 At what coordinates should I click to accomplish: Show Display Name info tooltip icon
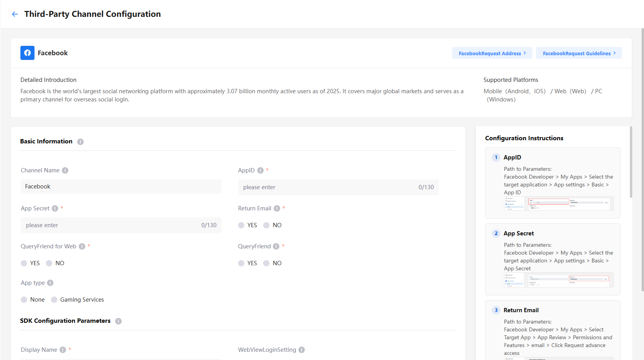pyautogui.click(x=63, y=350)
